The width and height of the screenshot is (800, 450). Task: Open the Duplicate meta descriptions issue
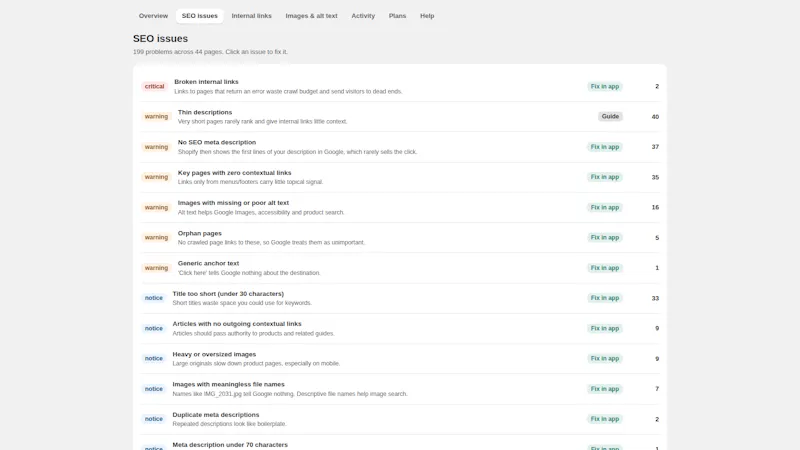400,419
